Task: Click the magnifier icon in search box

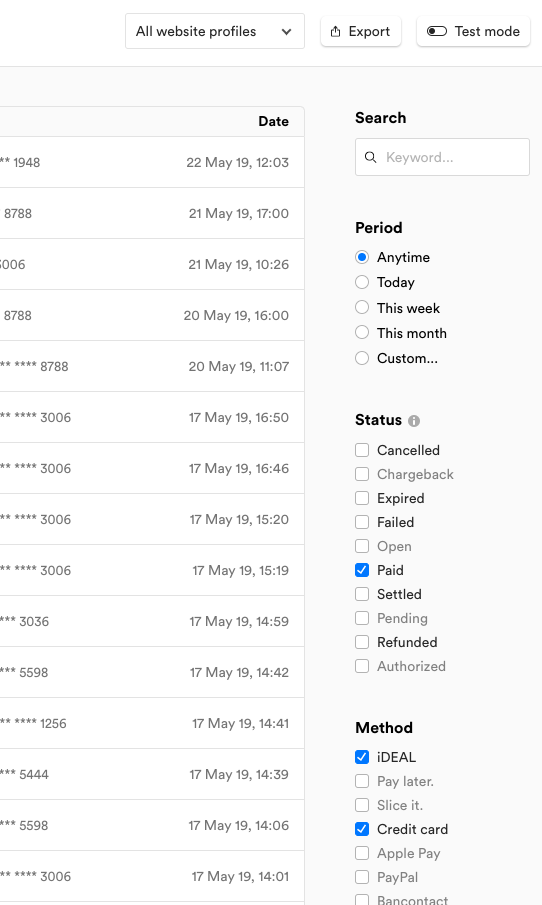Action: tap(371, 157)
